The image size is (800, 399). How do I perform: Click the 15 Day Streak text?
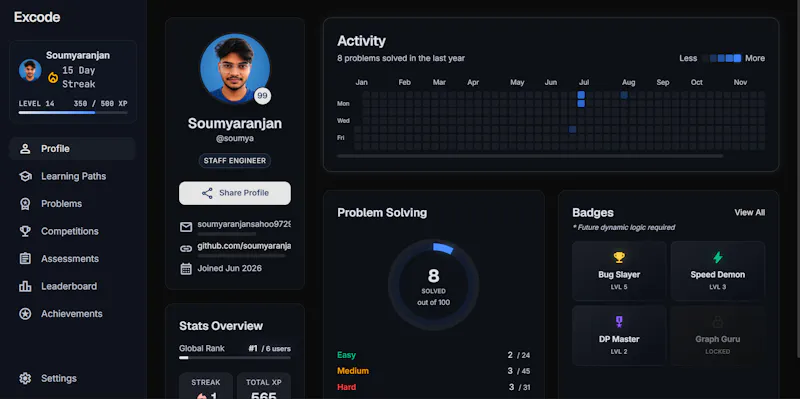point(79,78)
